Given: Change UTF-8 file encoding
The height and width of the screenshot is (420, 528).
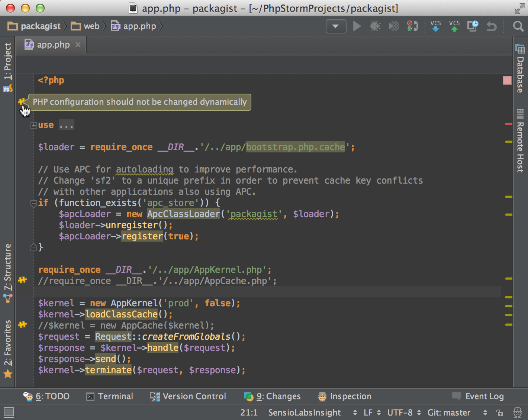Looking at the screenshot, I should pyautogui.click(x=404, y=413).
